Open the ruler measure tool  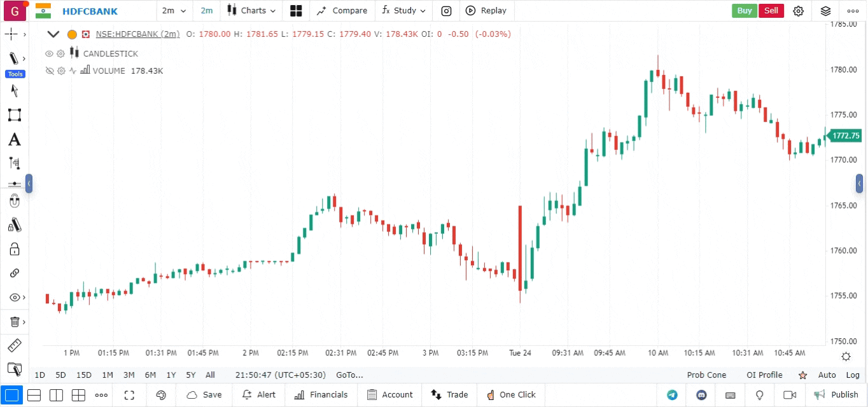(x=14, y=346)
